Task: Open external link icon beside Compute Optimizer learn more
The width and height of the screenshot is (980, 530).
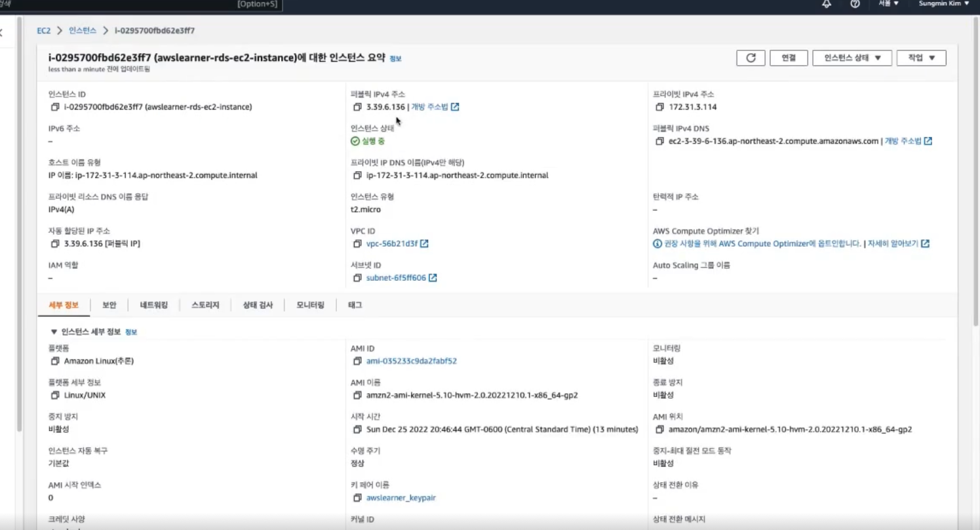Action: tap(925, 243)
